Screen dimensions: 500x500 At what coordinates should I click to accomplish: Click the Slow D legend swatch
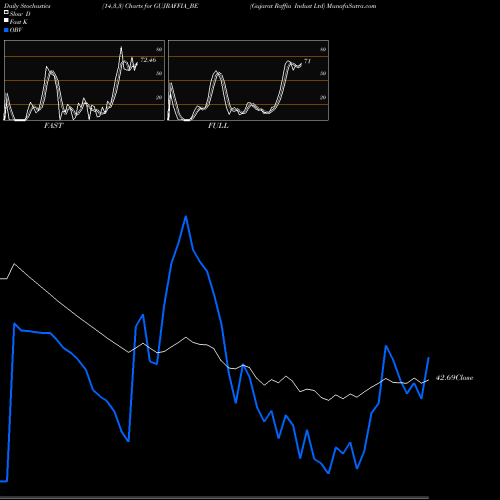coord(6,12)
